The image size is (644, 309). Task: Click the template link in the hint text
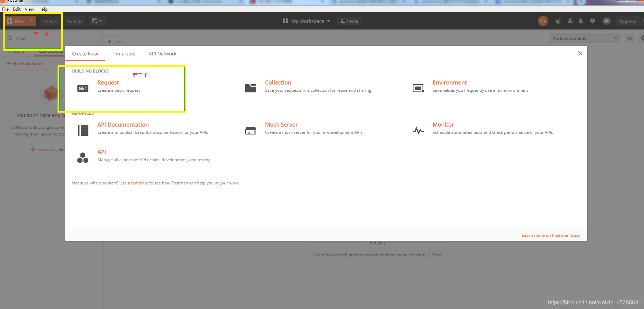tap(139, 183)
